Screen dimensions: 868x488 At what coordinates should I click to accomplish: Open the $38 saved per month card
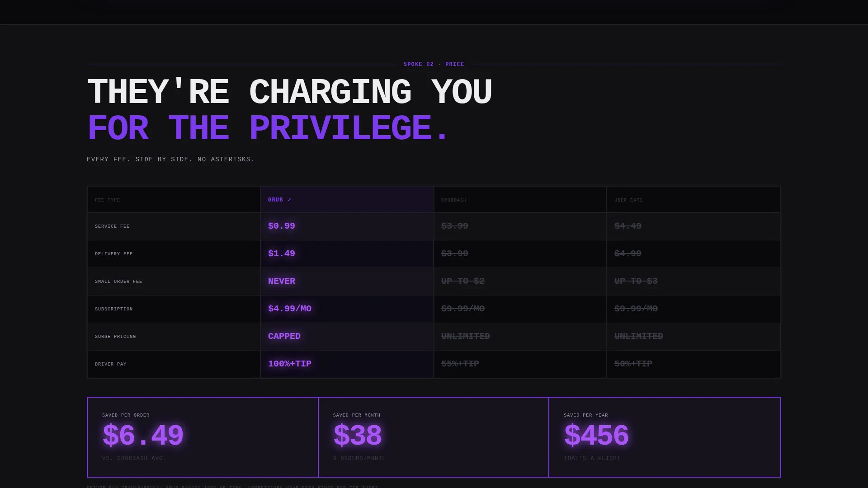coord(434,437)
